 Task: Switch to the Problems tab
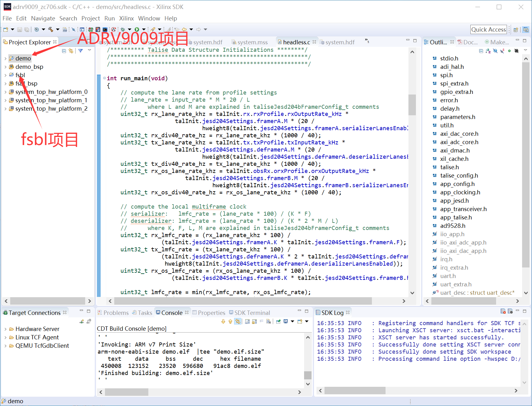pos(113,313)
